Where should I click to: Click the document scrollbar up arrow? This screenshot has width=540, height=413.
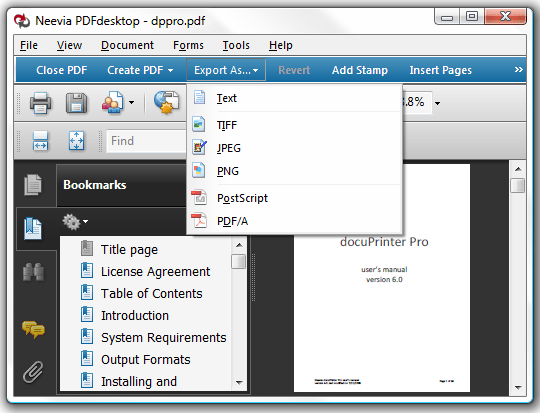[x=518, y=169]
